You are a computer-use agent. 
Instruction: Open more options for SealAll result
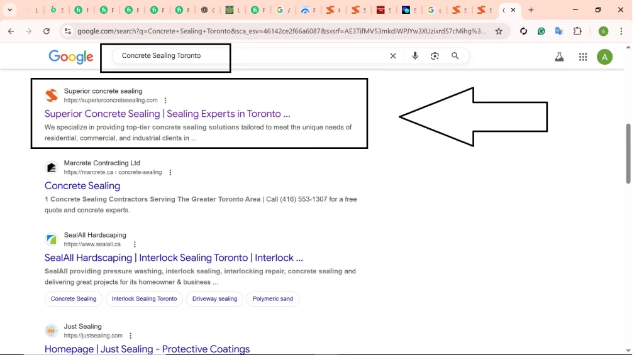[x=135, y=244]
